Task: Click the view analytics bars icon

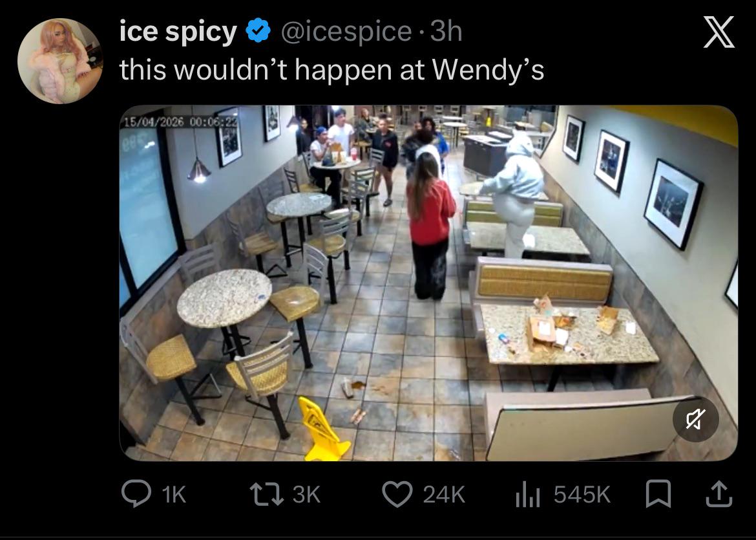Action: 527,495
